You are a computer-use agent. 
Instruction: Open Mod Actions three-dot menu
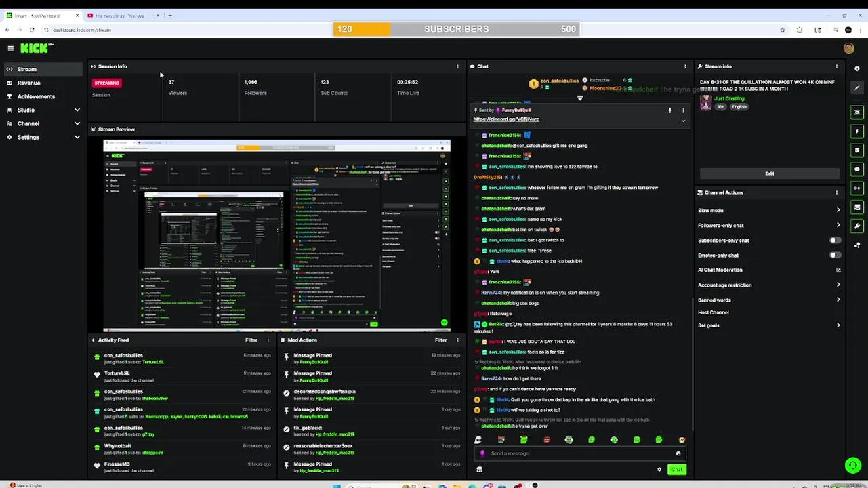pyautogui.click(x=457, y=340)
